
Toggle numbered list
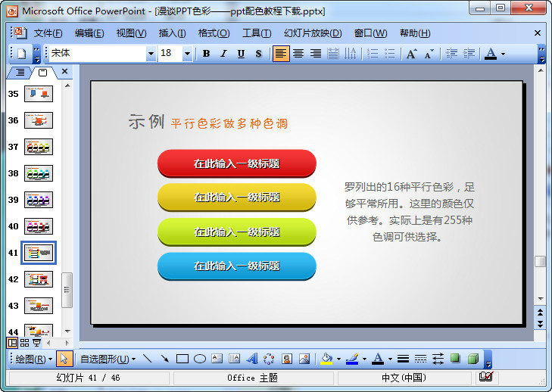pos(373,54)
